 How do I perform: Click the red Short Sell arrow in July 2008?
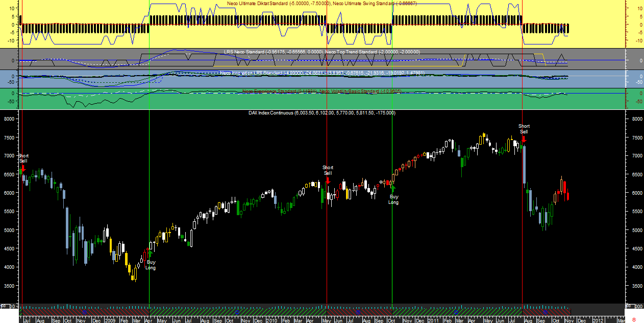[x=23, y=168]
